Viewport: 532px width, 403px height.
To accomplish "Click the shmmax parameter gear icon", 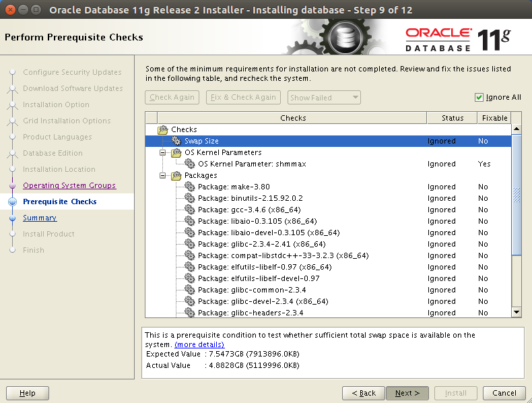I will [x=190, y=164].
